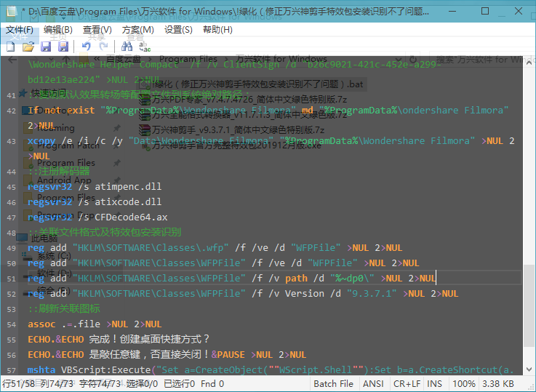Click ::关联文件格式及特效包安装识别 comment
Screen dimensions: 536x392
pos(104,233)
